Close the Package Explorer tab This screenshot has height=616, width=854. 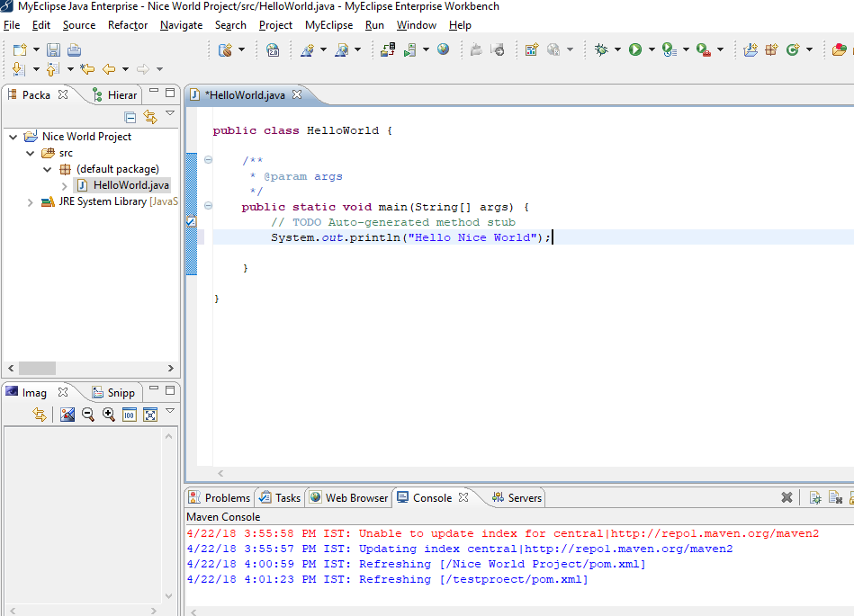(63, 94)
